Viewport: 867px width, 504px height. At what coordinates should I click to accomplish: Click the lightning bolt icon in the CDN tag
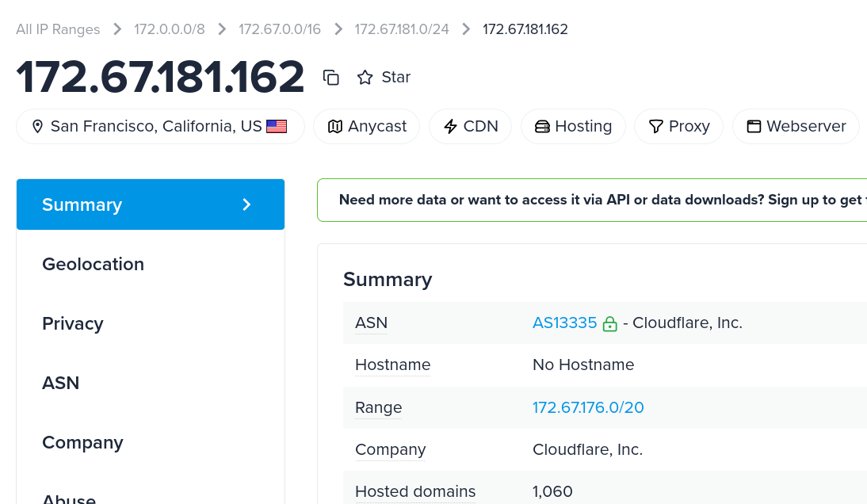tap(450, 127)
